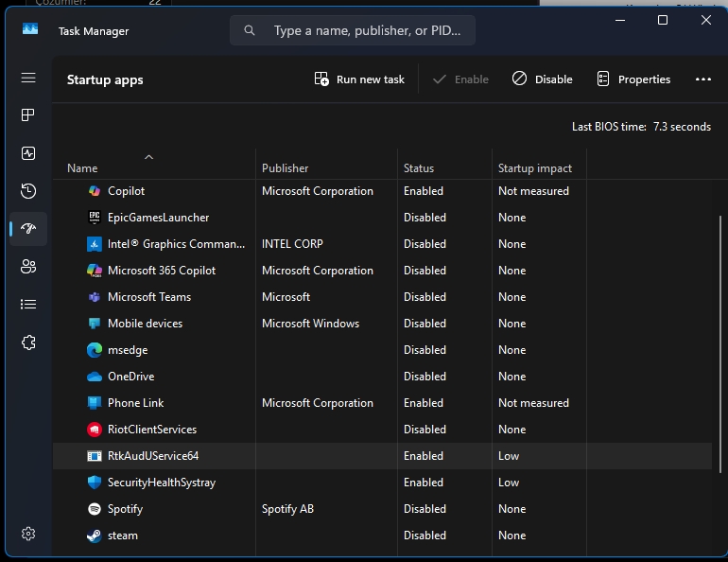Focus the name, publisher, or PID search box

coord(353,30)
